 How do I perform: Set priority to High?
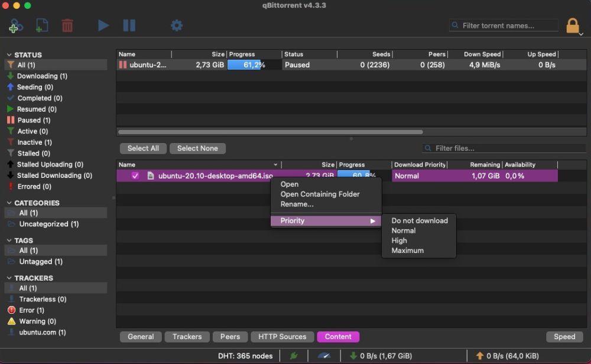click(x=399, y=240)
